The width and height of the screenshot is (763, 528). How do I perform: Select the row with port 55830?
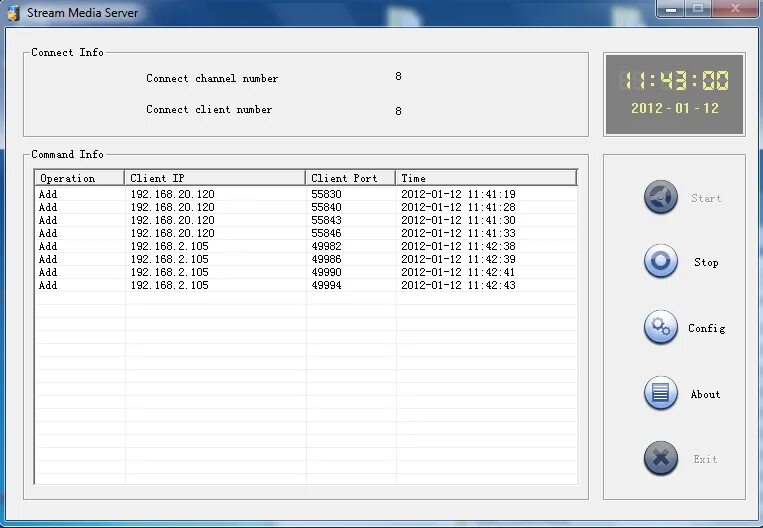click(x=306, y=194)
